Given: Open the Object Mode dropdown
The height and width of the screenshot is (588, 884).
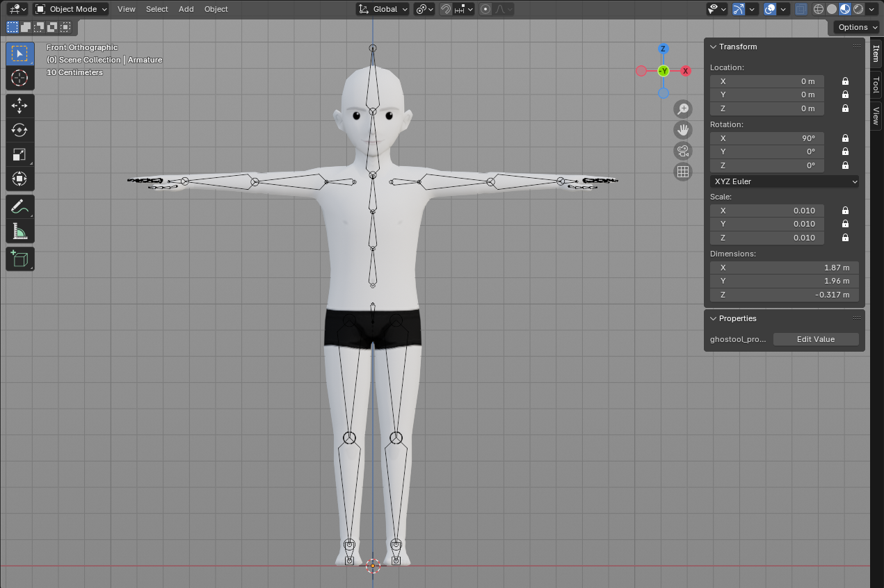Looking at the screenshot, I should click(x=71, y=9).
